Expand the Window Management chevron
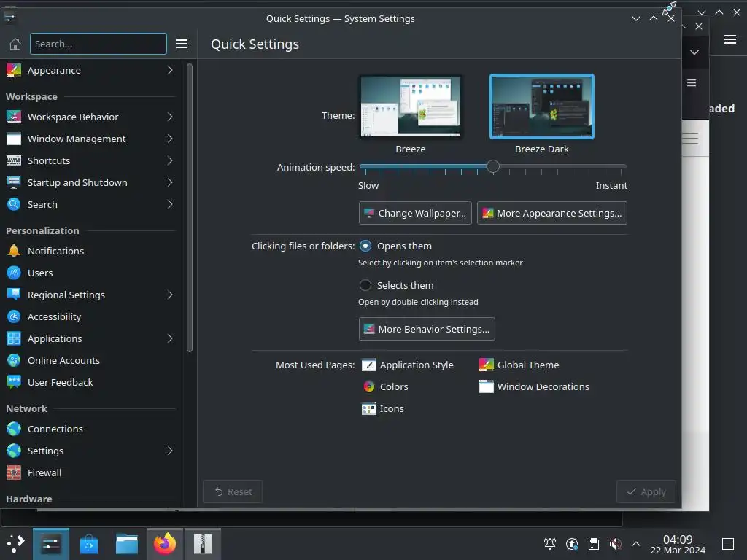747x560 pixels. [x=170, y=139]
